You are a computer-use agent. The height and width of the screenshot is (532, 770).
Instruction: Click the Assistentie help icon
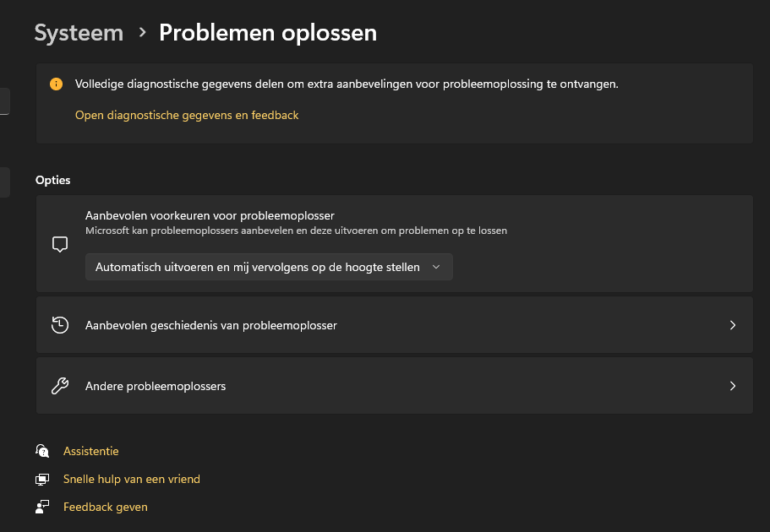click(x=42, y=451)
